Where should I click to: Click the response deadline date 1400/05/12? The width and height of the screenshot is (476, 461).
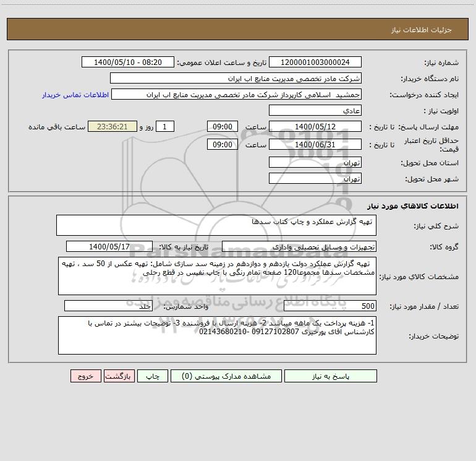pos(315,126)
